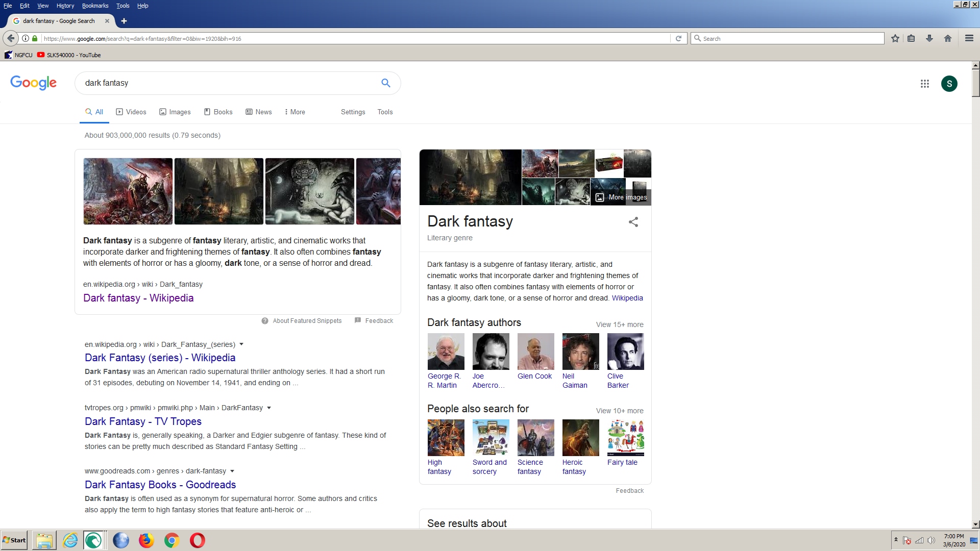Open the Firefox hamburger menu
Screen dimensions: 980x551
[969, 38]
